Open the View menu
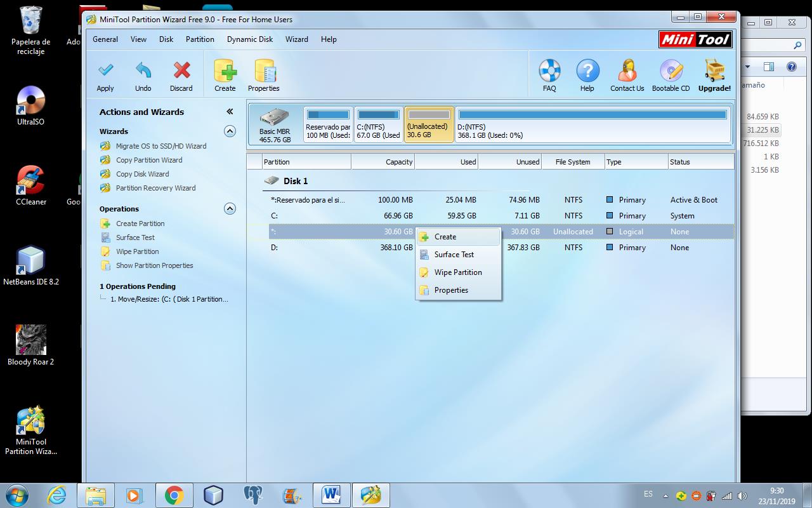This screenshot has height=508, width=812. [138, 39]
